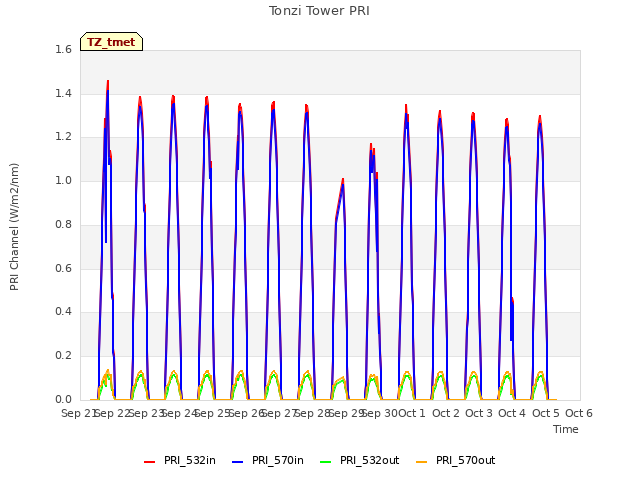Click the 0.6 y-axis tick label

click(x=63, y=268)
